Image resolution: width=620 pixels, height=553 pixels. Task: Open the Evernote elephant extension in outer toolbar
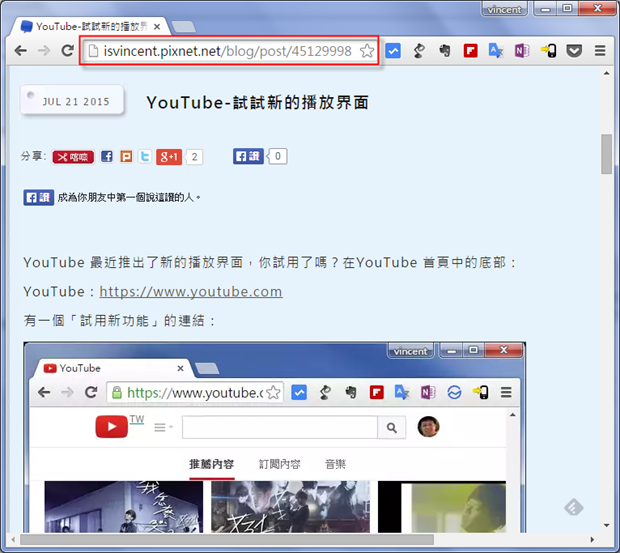point(445,51)
